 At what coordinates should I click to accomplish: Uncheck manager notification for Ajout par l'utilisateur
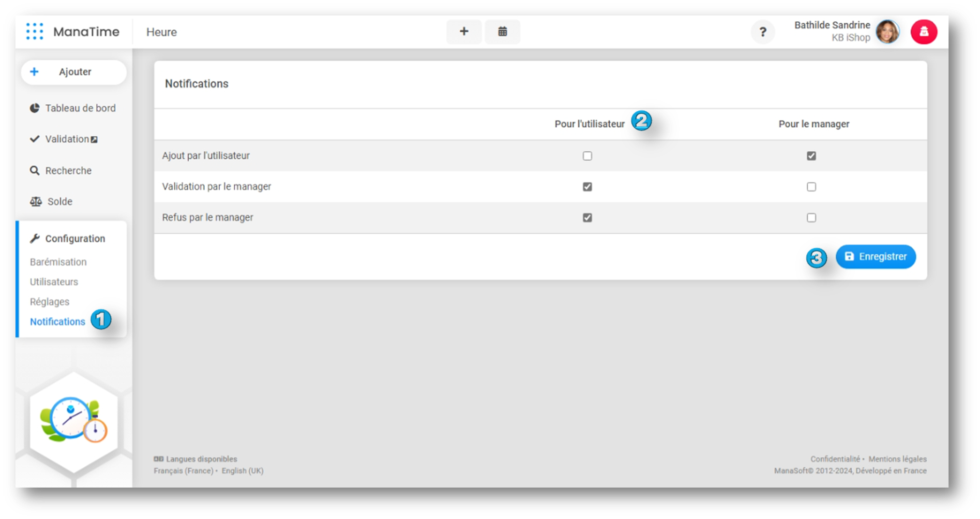tap(811, 156)
